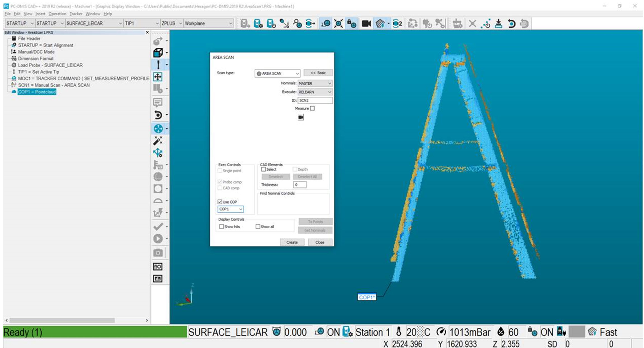
Task: Expand the COP1 dropdown under Use COP
Action: tap(240, 209)
